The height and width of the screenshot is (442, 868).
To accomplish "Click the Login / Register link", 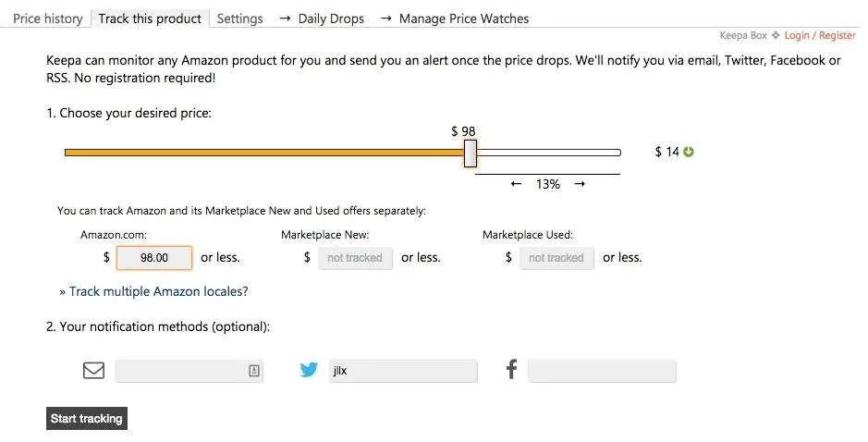I will [820, 35].
